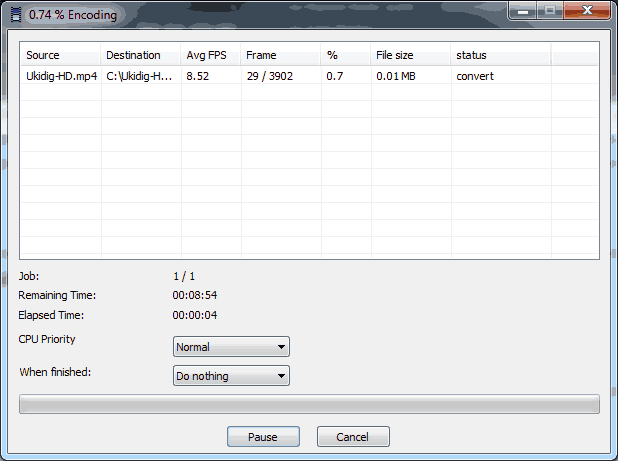Click the 0.01 MB file size cell
The image size is (618, 461).
(396, 76)
